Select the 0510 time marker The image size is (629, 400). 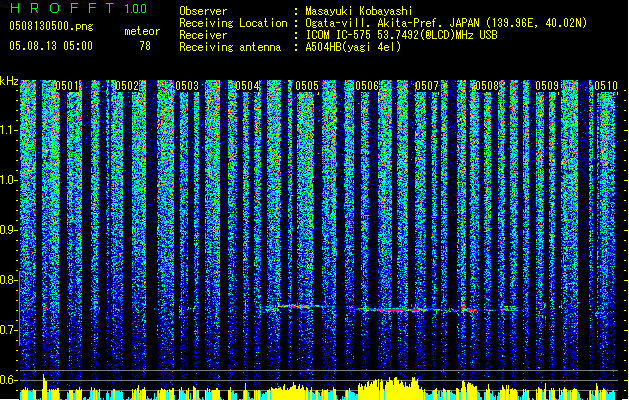click(x=605, y=87)
